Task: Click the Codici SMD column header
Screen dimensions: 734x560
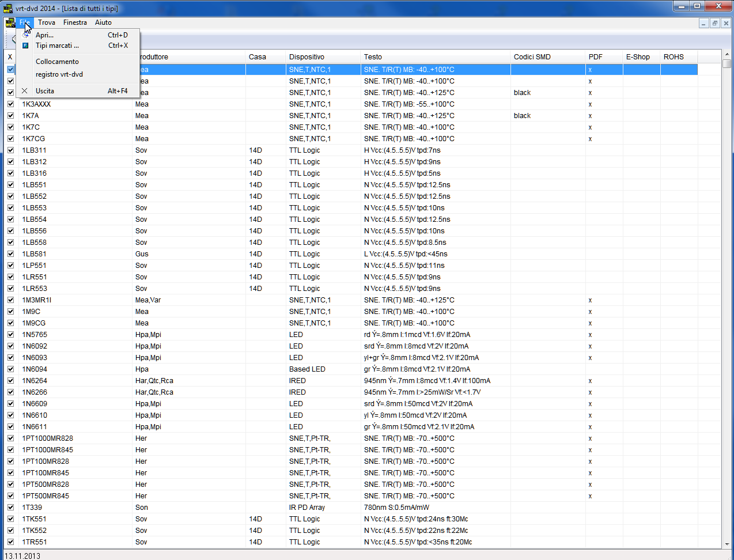Action: [x=532, y=57]
